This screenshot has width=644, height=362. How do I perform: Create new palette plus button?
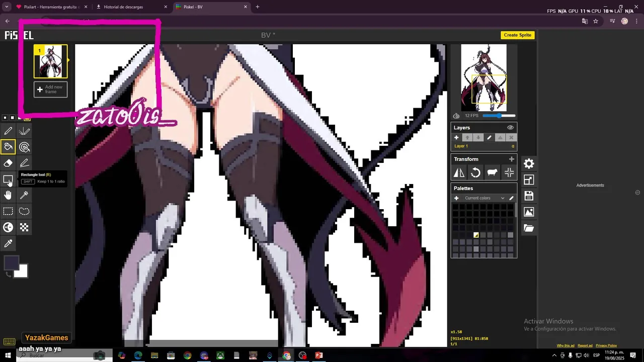[456, 198]
